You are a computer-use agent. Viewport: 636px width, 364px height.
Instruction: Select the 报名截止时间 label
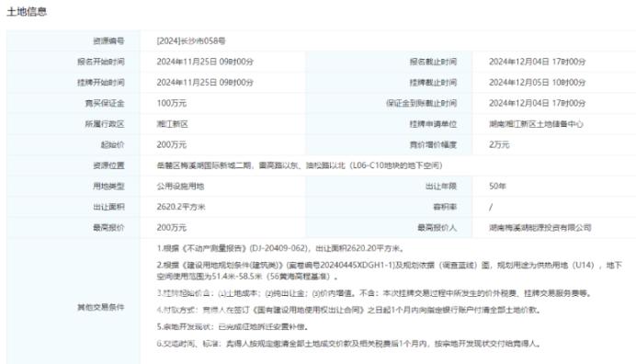coord(433,62)
